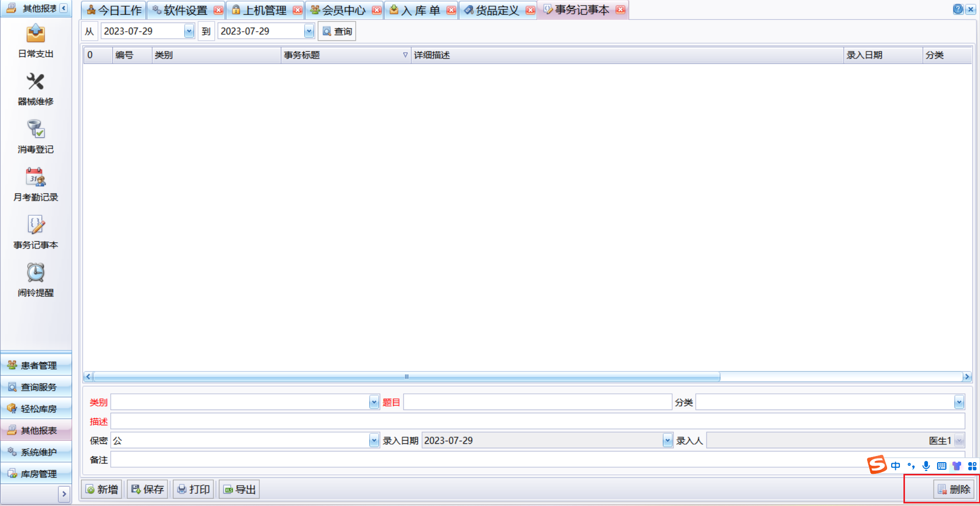
Task: Click the Sogou voice input microphone
Action: coord(926,466)
